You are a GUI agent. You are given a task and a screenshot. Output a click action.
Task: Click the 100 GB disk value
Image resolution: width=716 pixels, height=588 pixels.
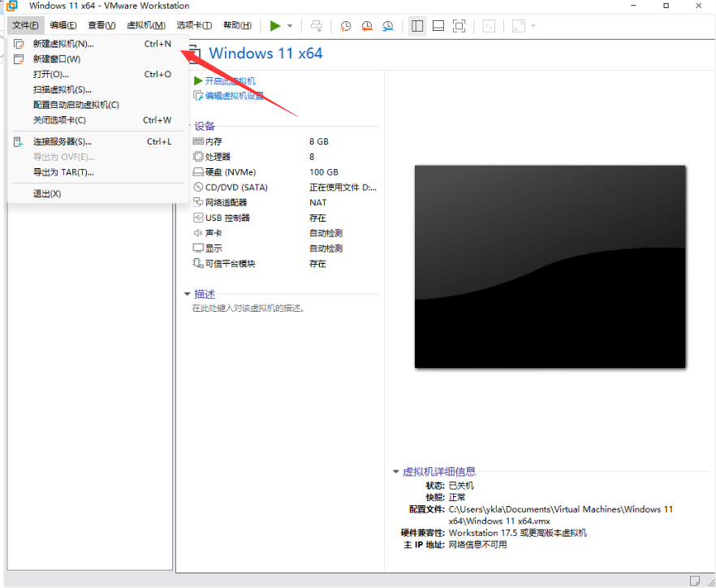(324, 172)
